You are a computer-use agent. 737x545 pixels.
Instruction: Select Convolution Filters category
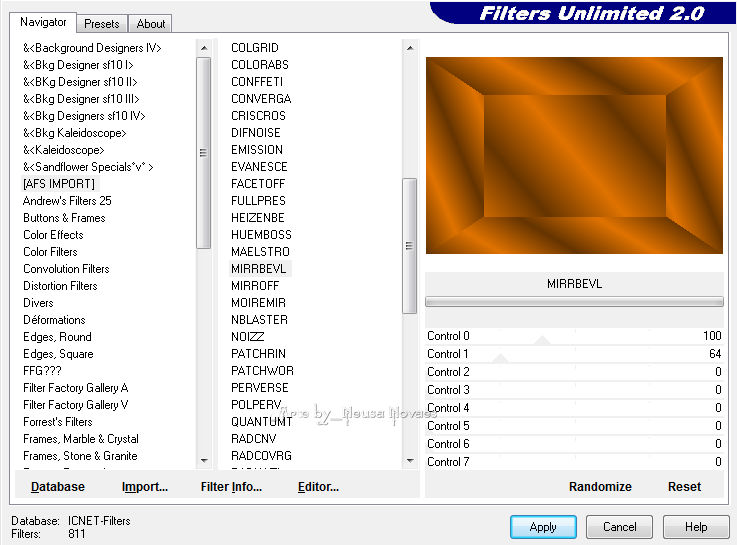click(66, 269)
